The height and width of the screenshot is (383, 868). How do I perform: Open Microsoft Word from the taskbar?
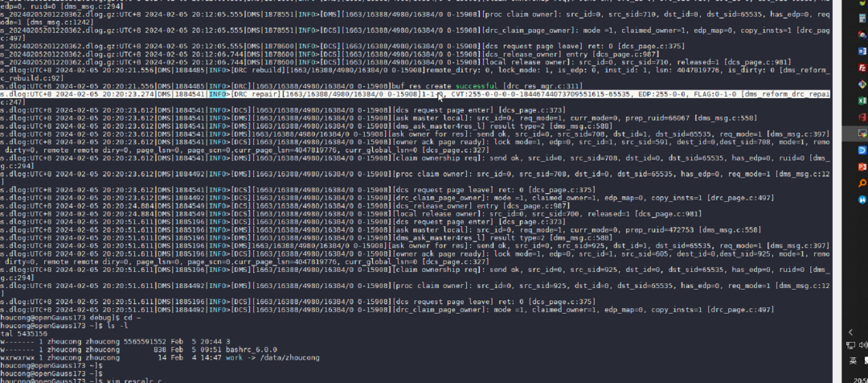coord(862,51)
